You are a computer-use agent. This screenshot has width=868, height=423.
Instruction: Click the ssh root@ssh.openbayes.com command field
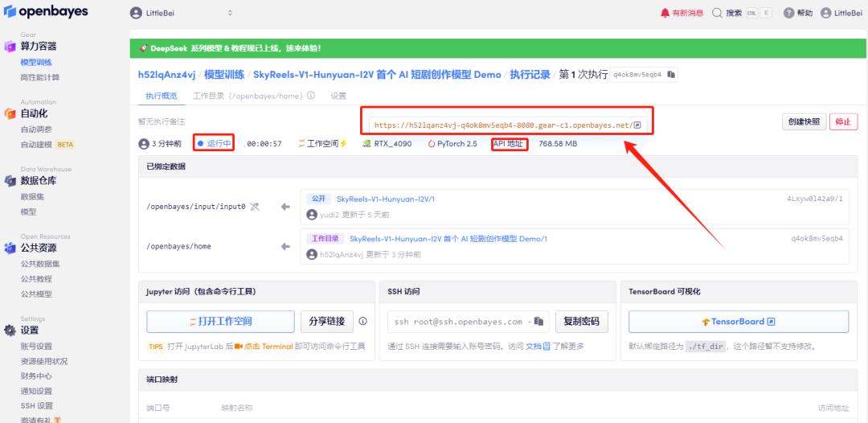pos(469,322)
